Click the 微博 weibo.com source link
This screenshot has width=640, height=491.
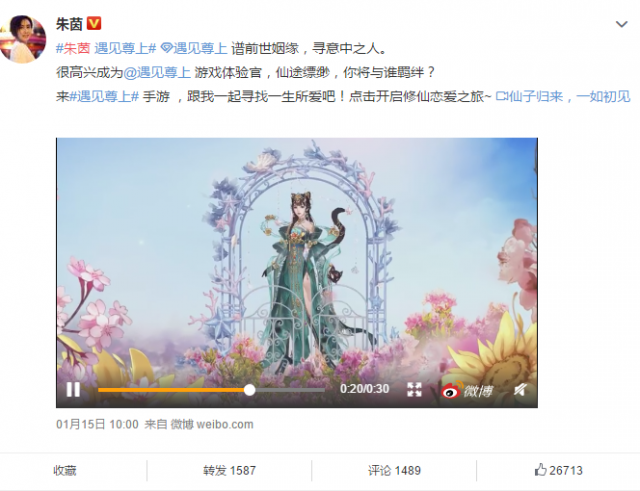[x=212, y=424]
